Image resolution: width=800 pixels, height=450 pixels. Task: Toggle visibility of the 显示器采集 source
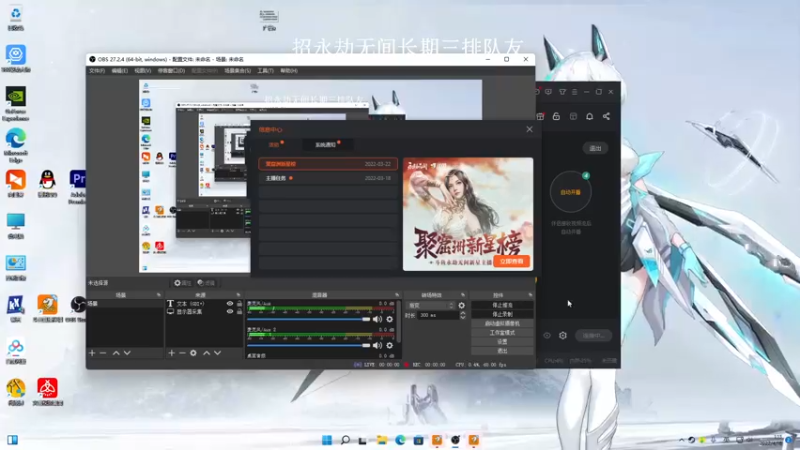tap(230, 311)
